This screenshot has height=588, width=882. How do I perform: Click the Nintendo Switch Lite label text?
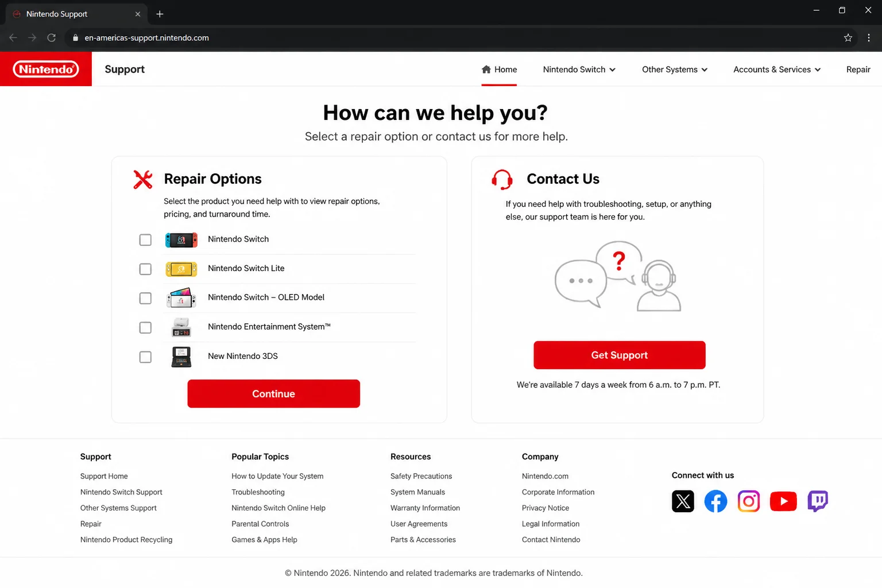tap(246, 269)
